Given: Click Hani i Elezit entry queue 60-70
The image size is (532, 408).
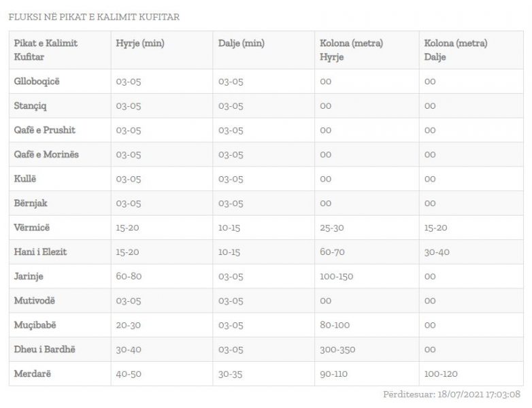Looking at the screenshot, I should point(332,252).
